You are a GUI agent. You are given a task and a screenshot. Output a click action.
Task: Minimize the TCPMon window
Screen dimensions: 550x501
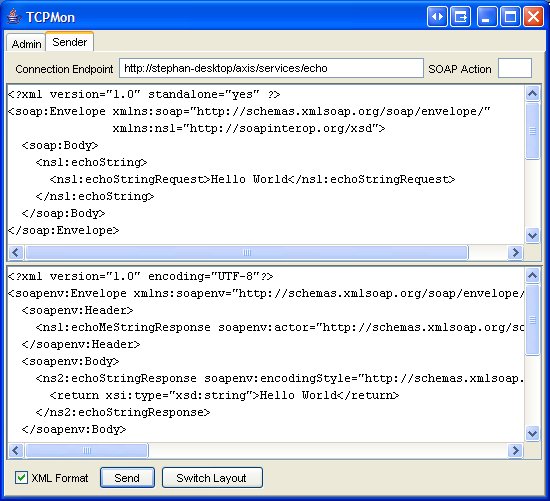coord(487,16)
